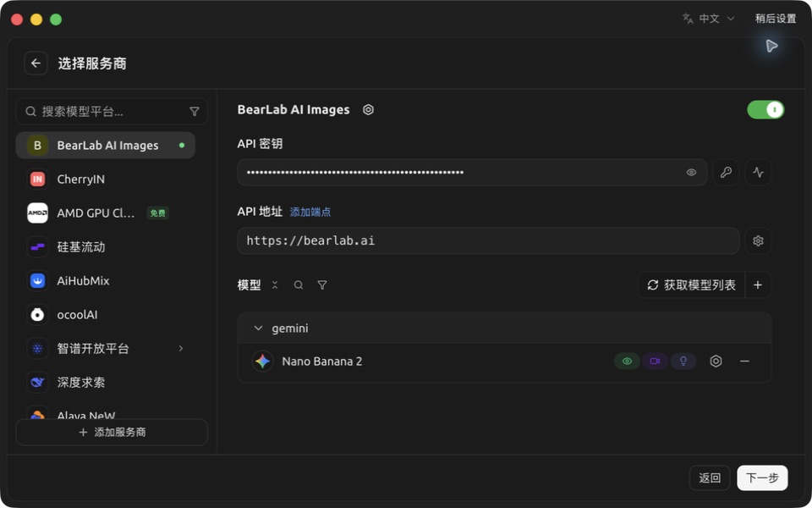Search models with the magnifier icon
This screenshot has width=812, height=508.
coord(299,285)
